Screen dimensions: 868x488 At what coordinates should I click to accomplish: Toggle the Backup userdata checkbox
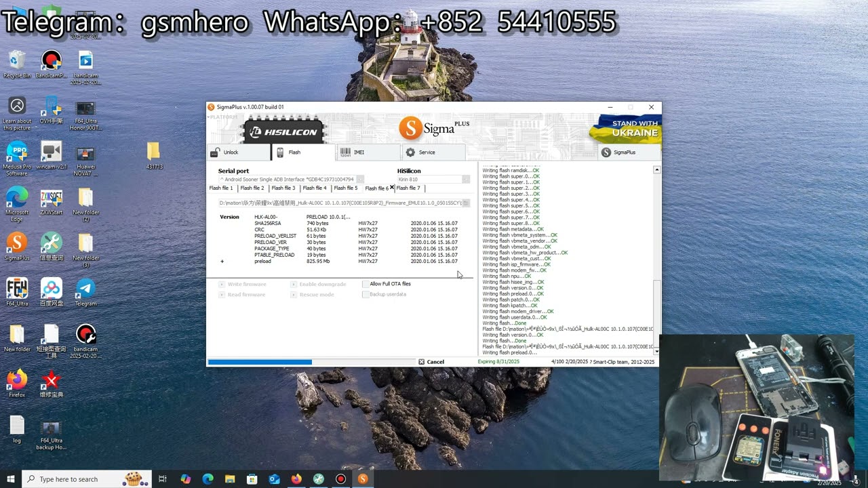(366, 294)
